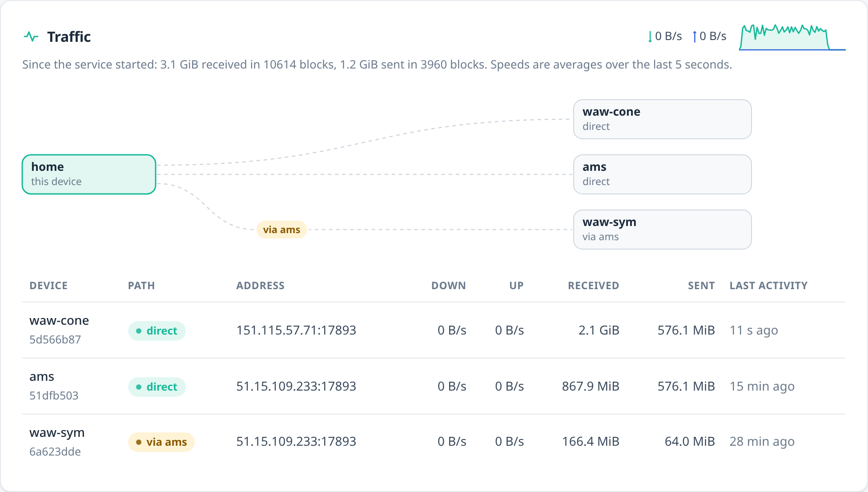Click device ID 5d566b87
Screen dimensions: 868x492
[55, 340]
